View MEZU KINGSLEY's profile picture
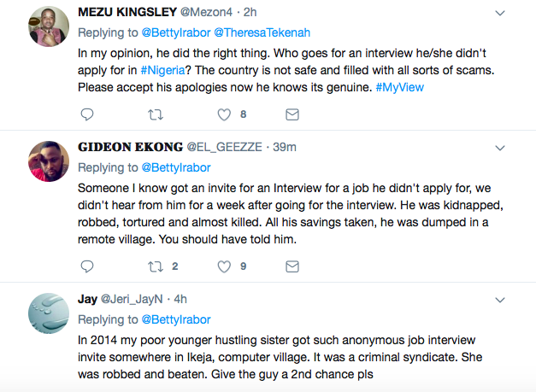This screenshot has height=392, width=536. pos(49,26)
